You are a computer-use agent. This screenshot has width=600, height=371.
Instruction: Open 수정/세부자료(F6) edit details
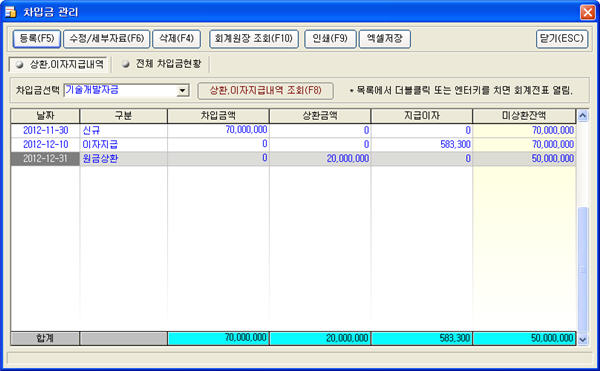tap(106, 39)
